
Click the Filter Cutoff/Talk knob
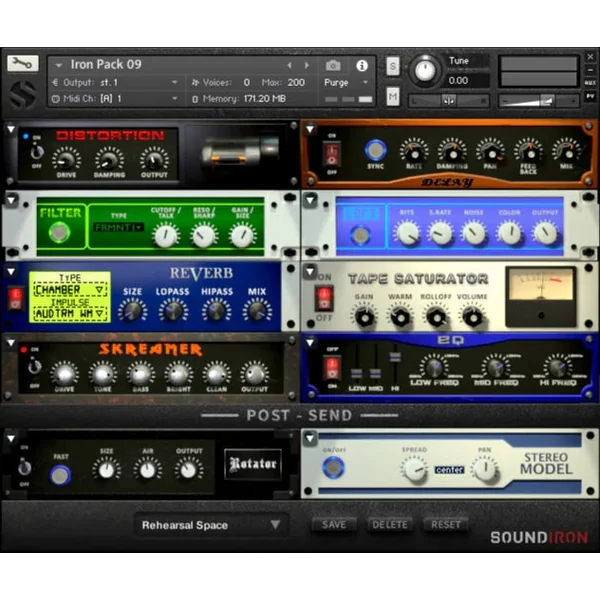tap(166, 236)
